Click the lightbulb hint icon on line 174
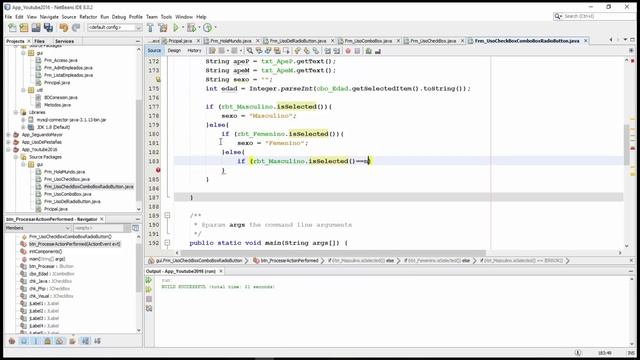Screen dimensions: 640x360 [x=158, y=79]
